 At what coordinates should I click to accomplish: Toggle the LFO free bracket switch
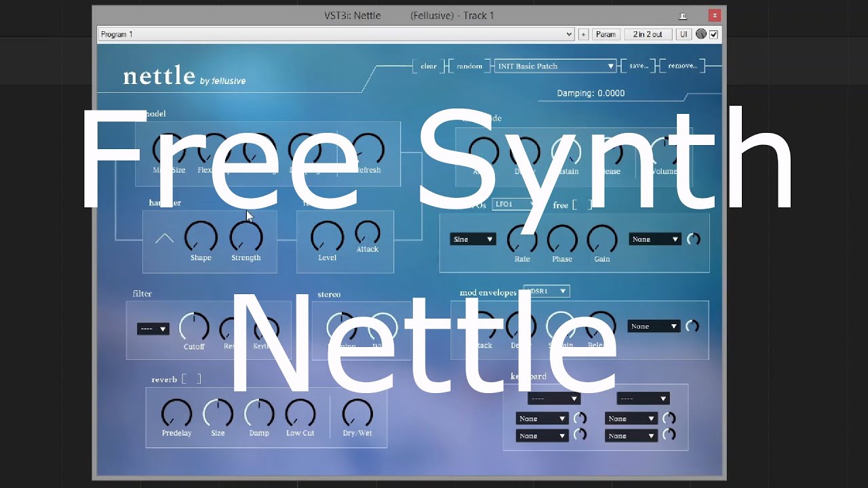582,205
